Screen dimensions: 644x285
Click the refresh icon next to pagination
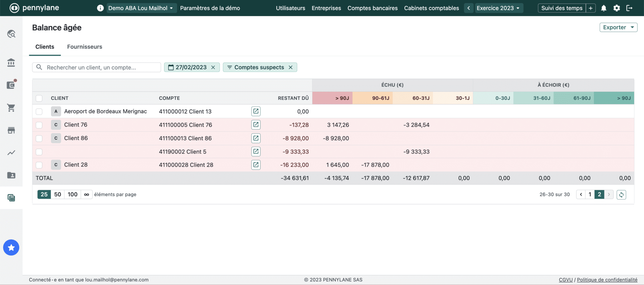coord(621,195)
